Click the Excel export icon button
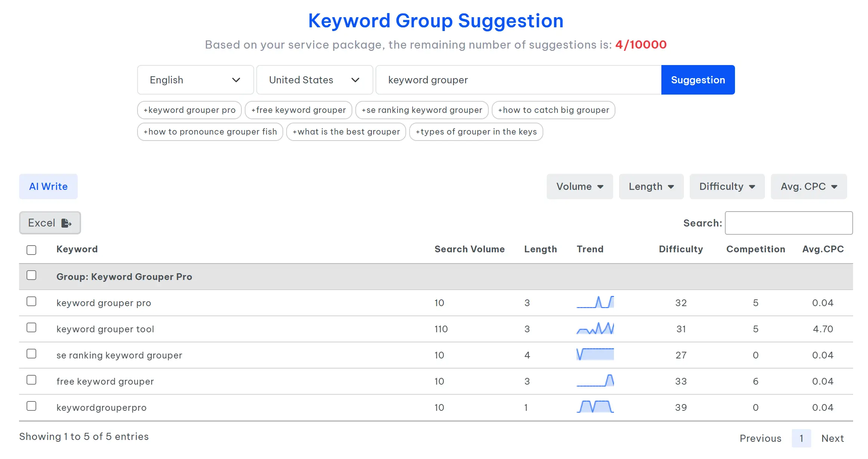The image size is (868, 459). click(50, 223)
